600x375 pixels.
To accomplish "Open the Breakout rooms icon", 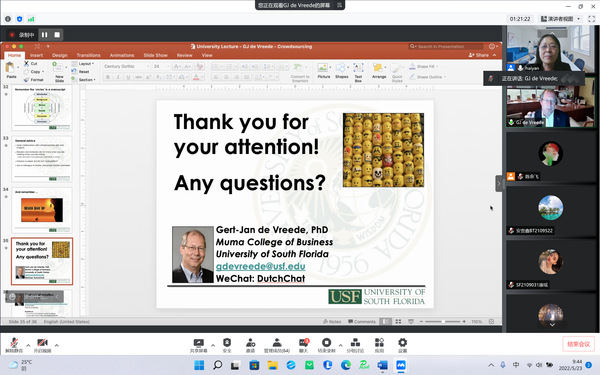I will 355,345.
